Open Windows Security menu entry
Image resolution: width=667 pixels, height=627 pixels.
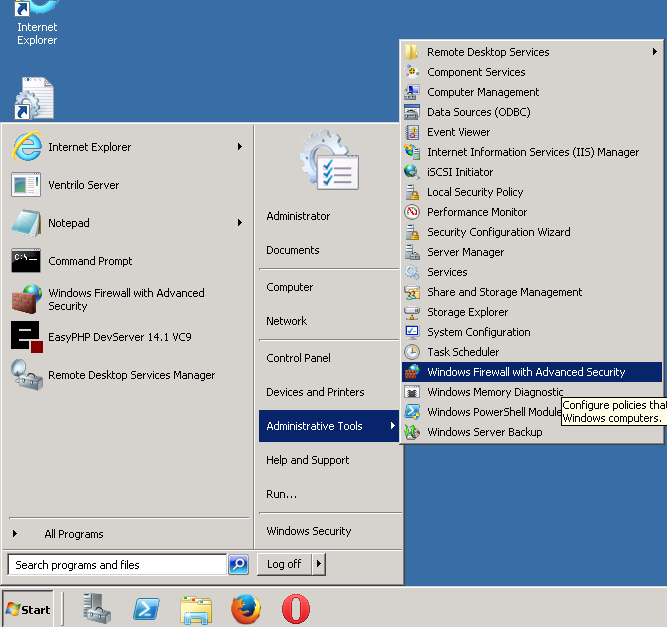pyautogui.click(x=309, y=531)
